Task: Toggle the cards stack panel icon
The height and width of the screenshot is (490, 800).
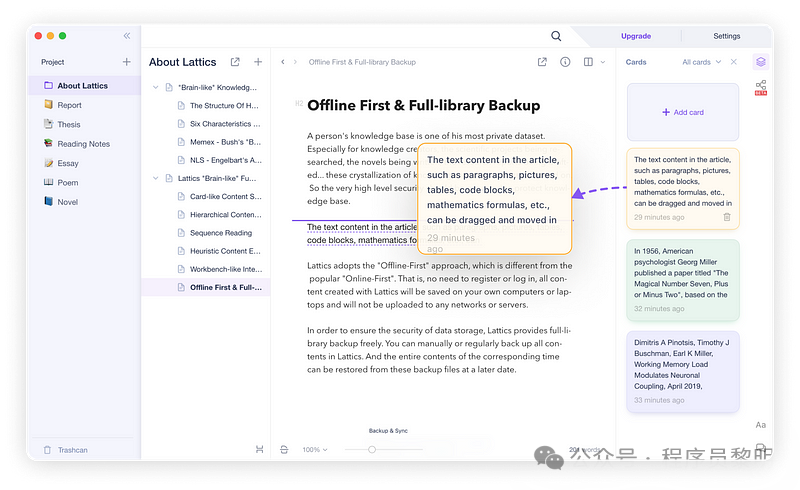Action: (761, 62)
